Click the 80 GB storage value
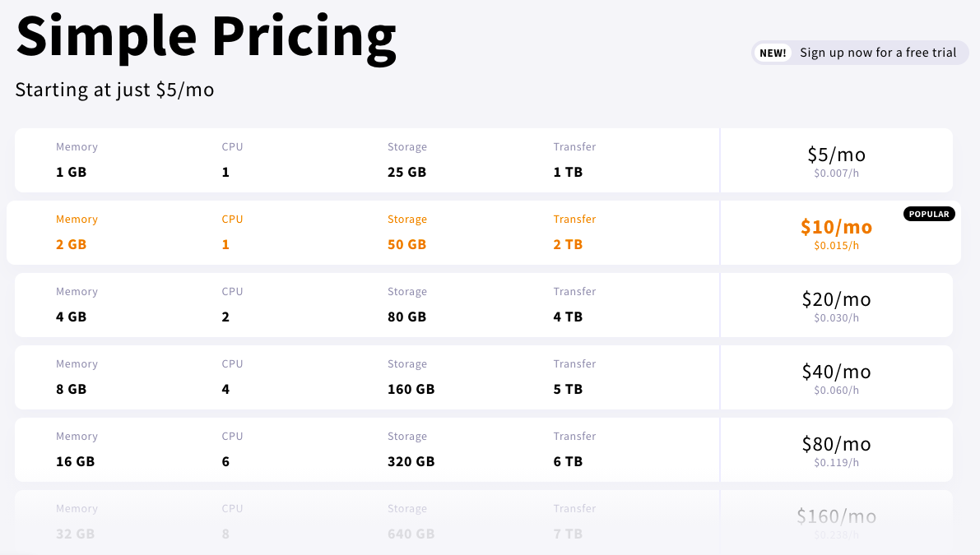 click(x=406, y=317)
